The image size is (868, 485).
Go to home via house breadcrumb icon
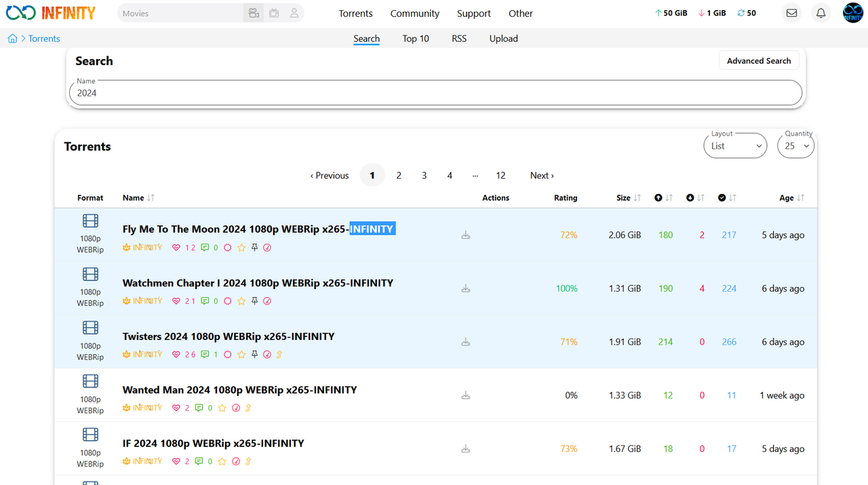(12, 39)
